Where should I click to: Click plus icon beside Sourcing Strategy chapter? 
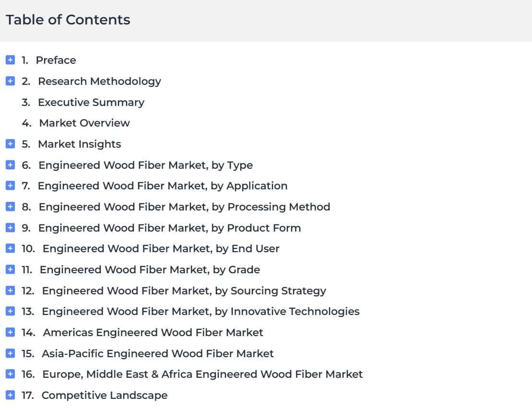coord(10,291)
